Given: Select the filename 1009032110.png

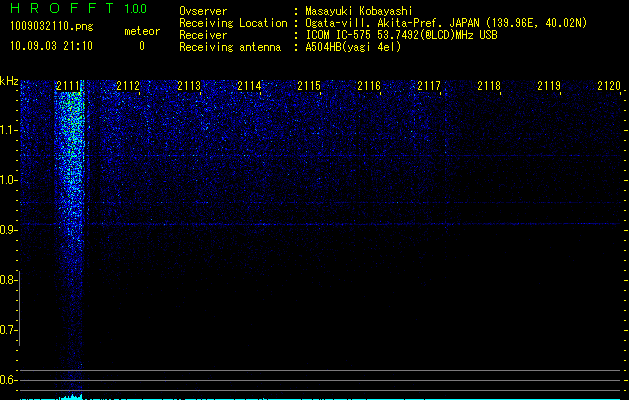Looking at the screenshot, I should click(x=52, y=27).
